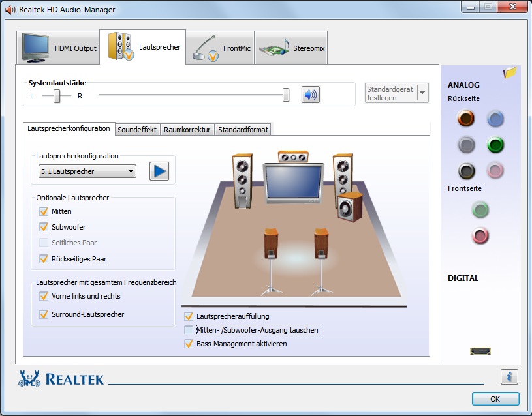The image size is (532, 416).
Task: Click the pink front panel jack
Action: [480, 235]
